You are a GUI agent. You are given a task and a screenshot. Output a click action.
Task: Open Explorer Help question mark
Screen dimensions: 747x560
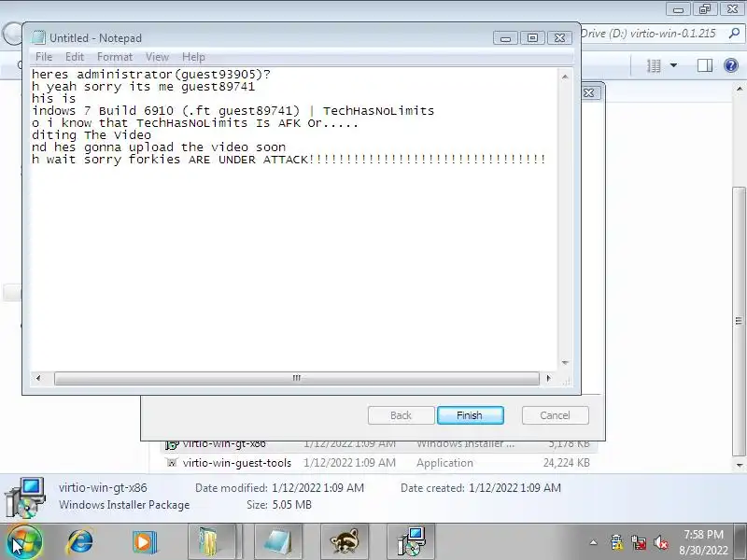point(731,65)
